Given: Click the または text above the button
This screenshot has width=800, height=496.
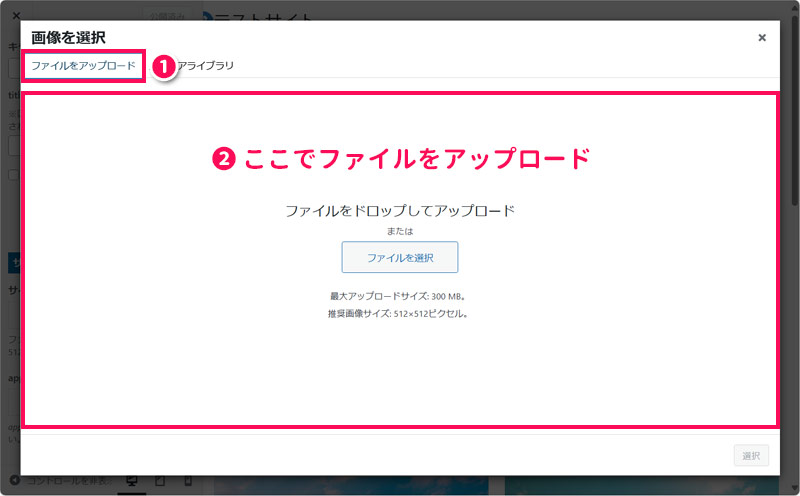Looking at the screenshot, I should [399, 231].
